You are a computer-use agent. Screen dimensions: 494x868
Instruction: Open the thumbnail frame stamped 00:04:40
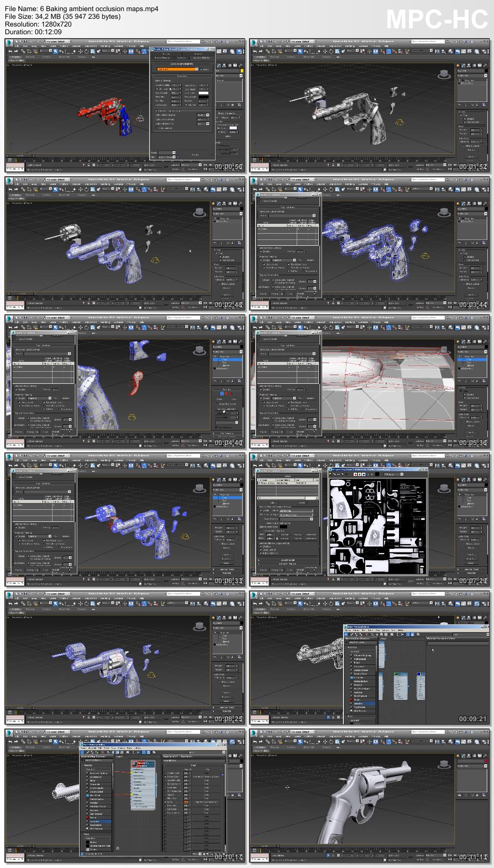(125, 381)
